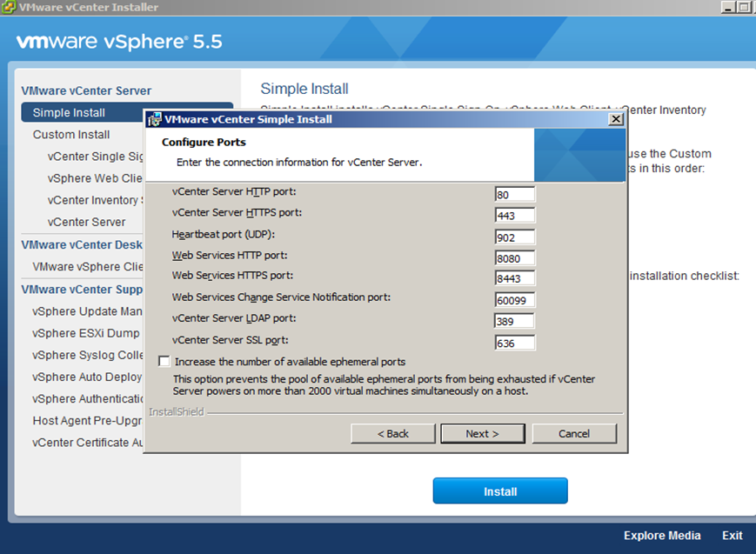Select vSphere Syslog Collector item
This screenshot has width=756, height=554.
[88, 355]
